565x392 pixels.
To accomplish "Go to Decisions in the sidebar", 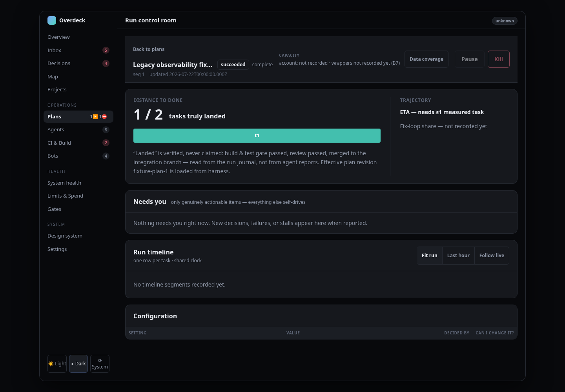I will click(78, 64).
